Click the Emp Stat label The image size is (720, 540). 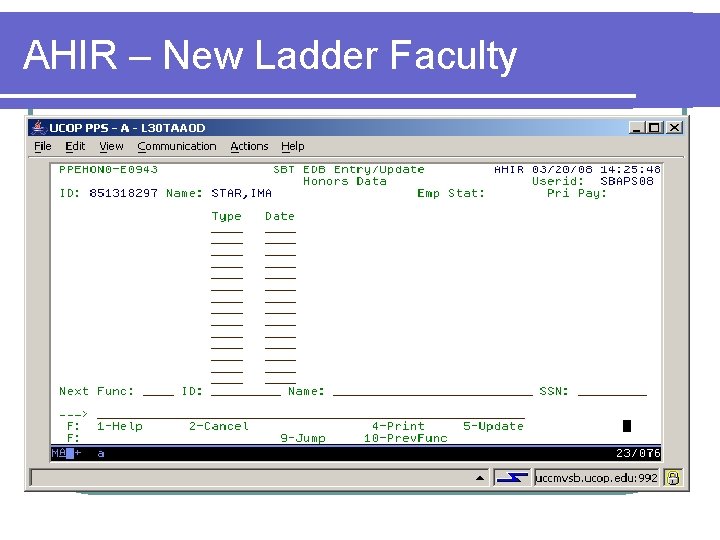[451, 193]
